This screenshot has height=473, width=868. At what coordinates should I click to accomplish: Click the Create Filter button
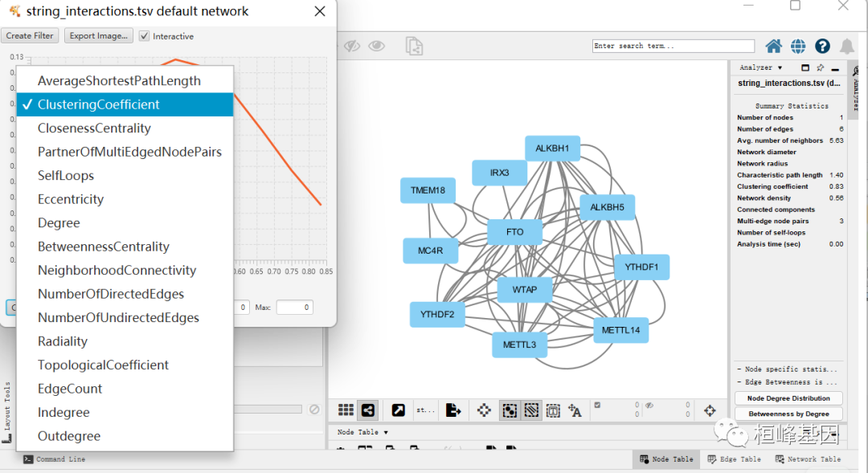30,35
